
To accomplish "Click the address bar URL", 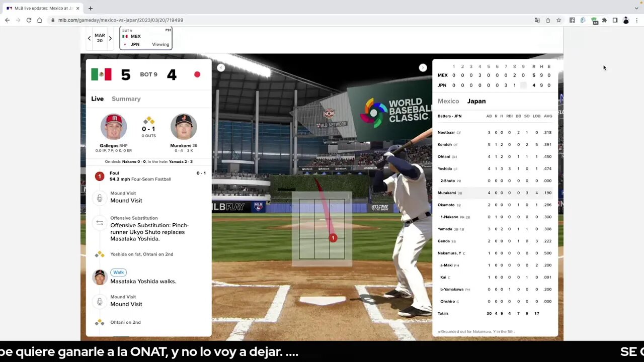I will point(121,20).
